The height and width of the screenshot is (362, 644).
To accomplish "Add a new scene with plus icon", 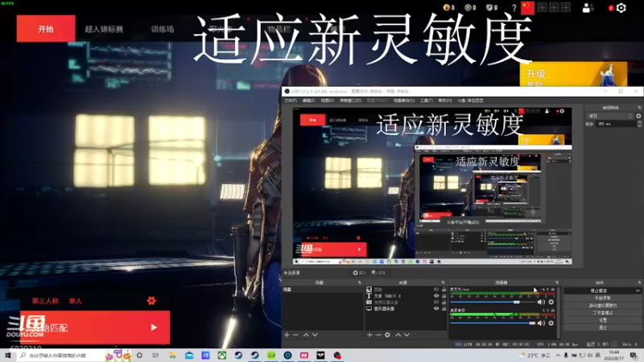I will click(287, 335).
